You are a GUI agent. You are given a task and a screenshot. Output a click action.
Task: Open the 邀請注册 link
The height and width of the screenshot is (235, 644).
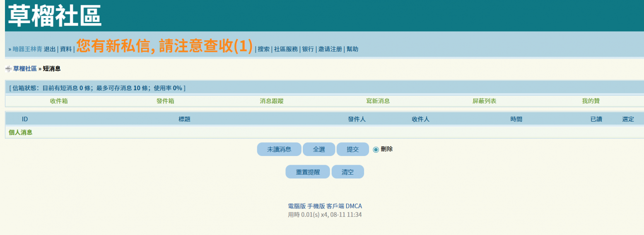pyautogui.click(x=330, y=49)
